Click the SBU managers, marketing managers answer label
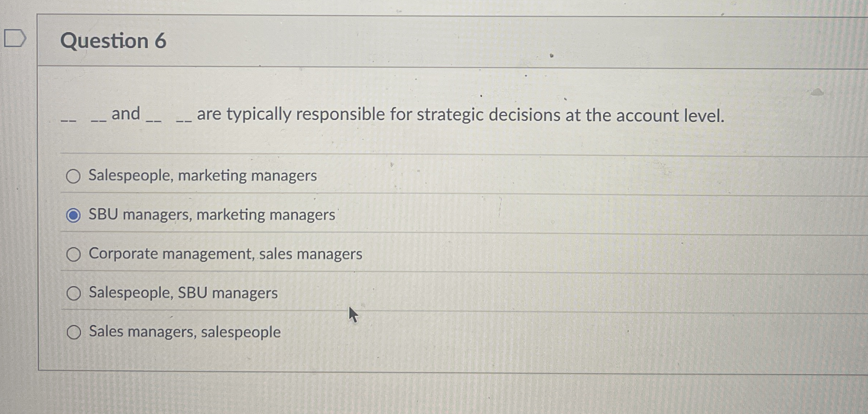Image resolution: width=868 pixels, height=414 pixels. tap(211, 214)
